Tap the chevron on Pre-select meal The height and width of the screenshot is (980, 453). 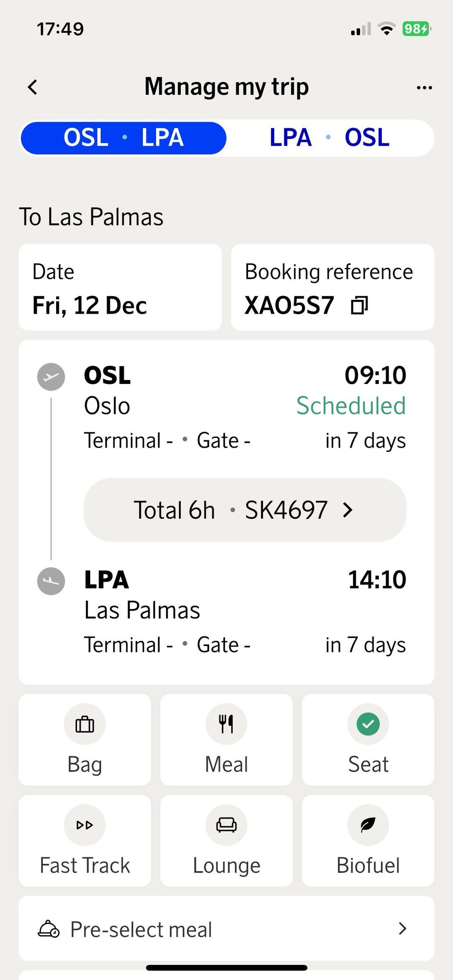click(x=402, y=929)
